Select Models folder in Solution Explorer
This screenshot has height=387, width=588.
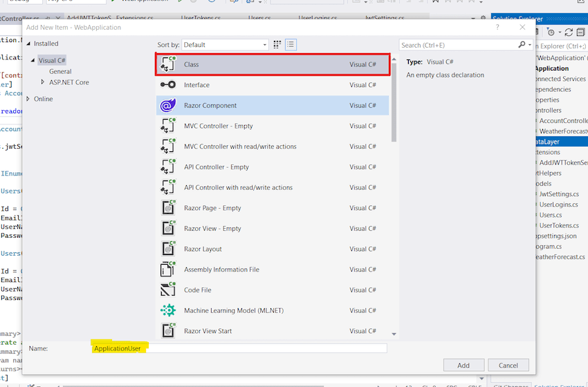[544, 184]
